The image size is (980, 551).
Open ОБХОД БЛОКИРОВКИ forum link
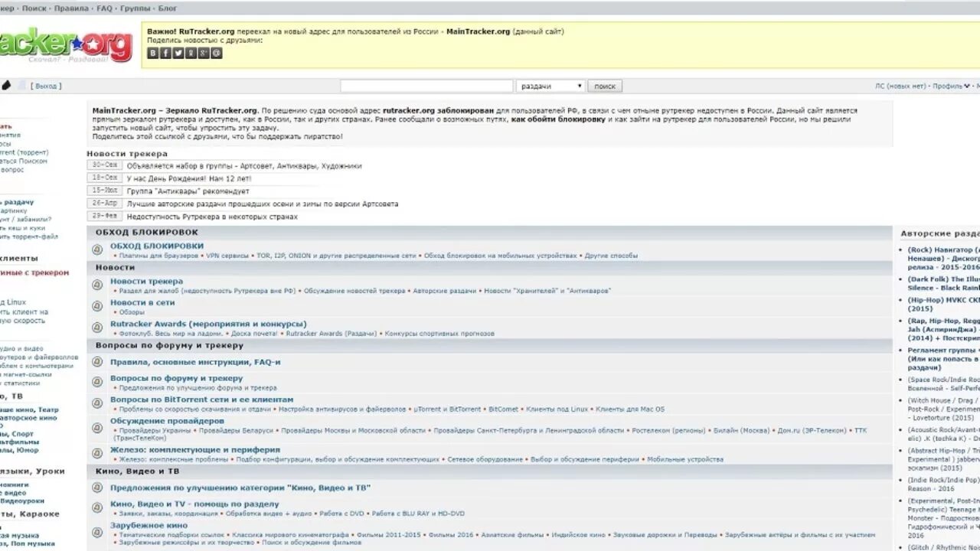157,246
